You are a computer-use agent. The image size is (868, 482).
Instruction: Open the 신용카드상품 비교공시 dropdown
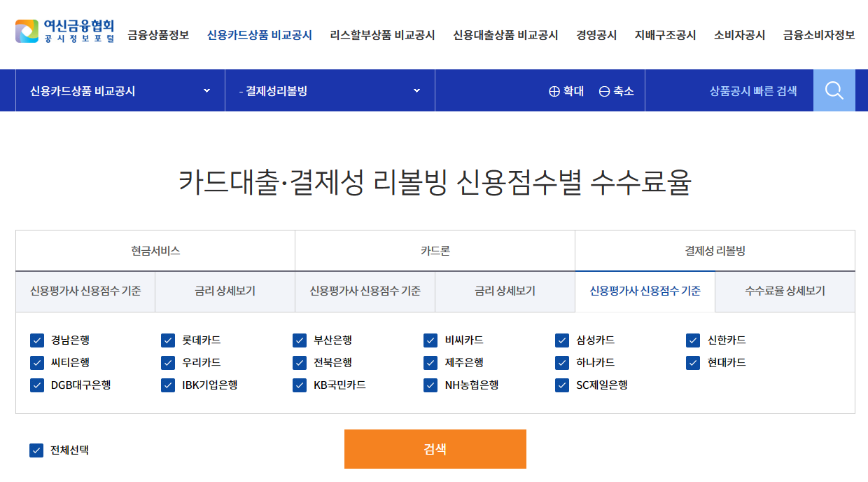click(x=119, y=90)
